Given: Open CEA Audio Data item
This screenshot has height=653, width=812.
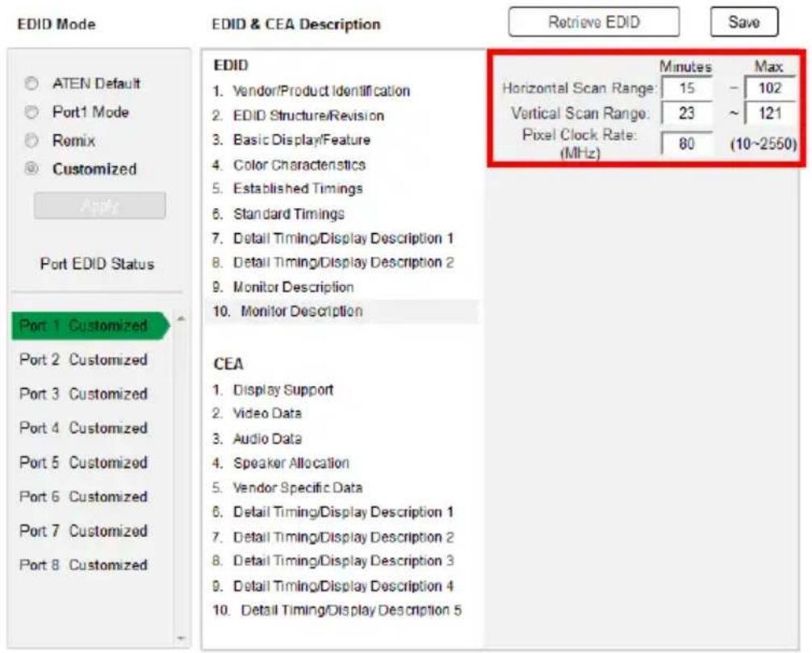Looking at the screenshot, I should click(257, 438).
